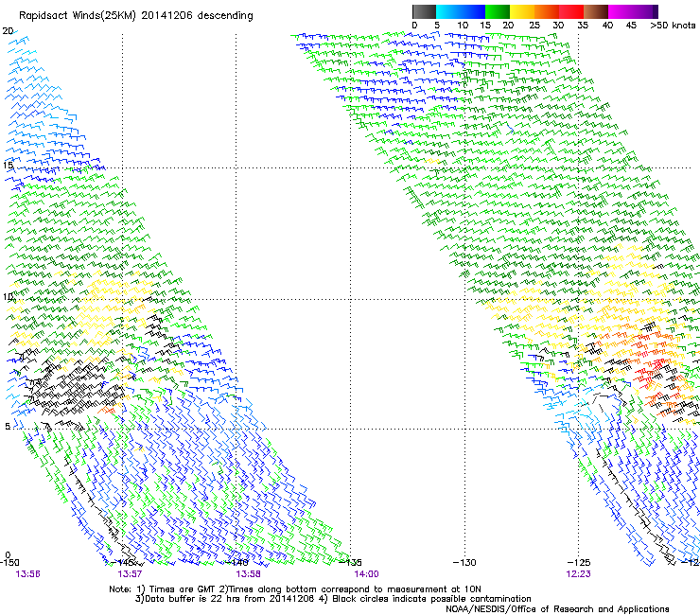Click the gray 0–5 knots legend swatch
The height and width of the screenshot is (615, 700).
click(424, 11)
